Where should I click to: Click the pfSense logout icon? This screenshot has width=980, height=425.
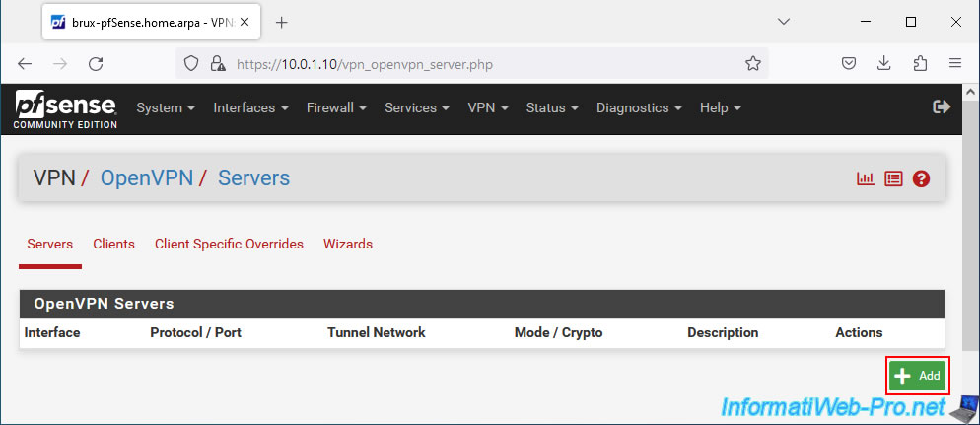coord(942,106)
